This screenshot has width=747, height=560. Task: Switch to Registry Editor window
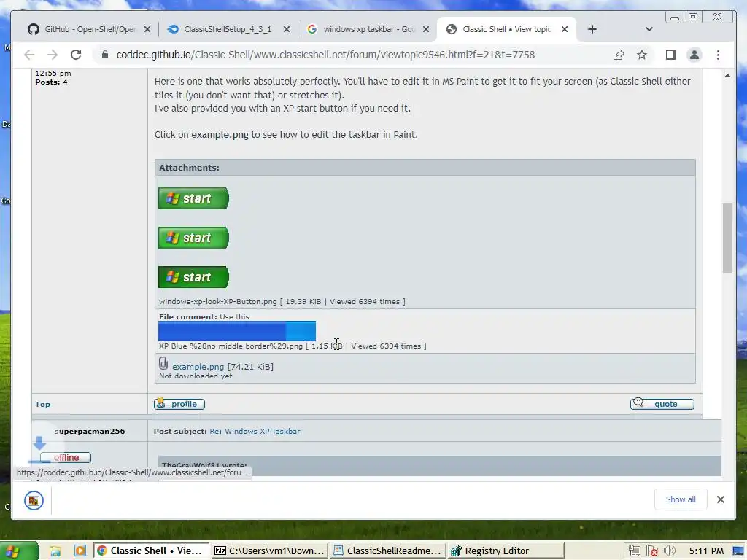(506, 551)
